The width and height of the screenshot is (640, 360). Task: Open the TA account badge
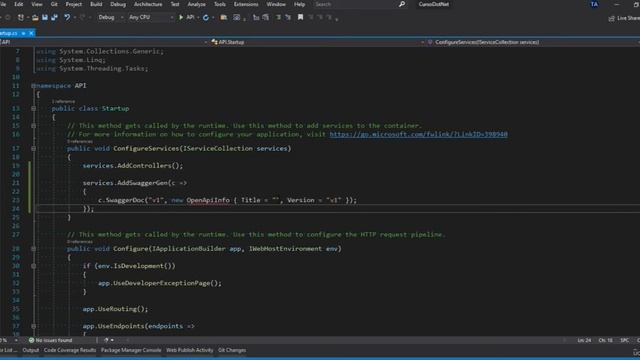[x=594, y=4]
